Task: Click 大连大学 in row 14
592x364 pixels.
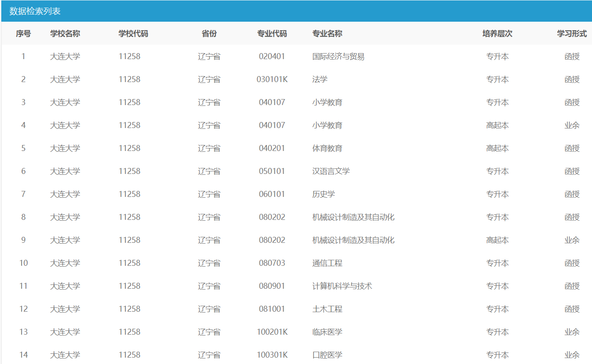Action: click(x=65, y=355)
